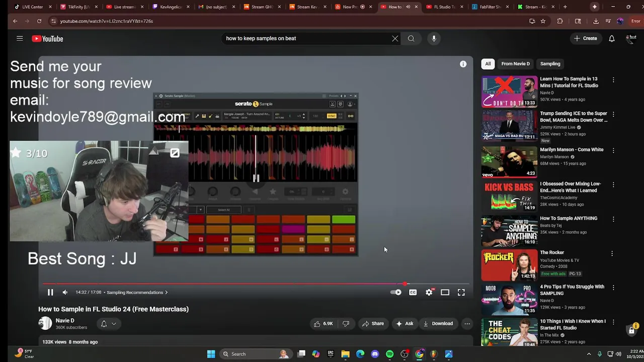
Task: Open the Ask AI button
Action: point(405,323)
